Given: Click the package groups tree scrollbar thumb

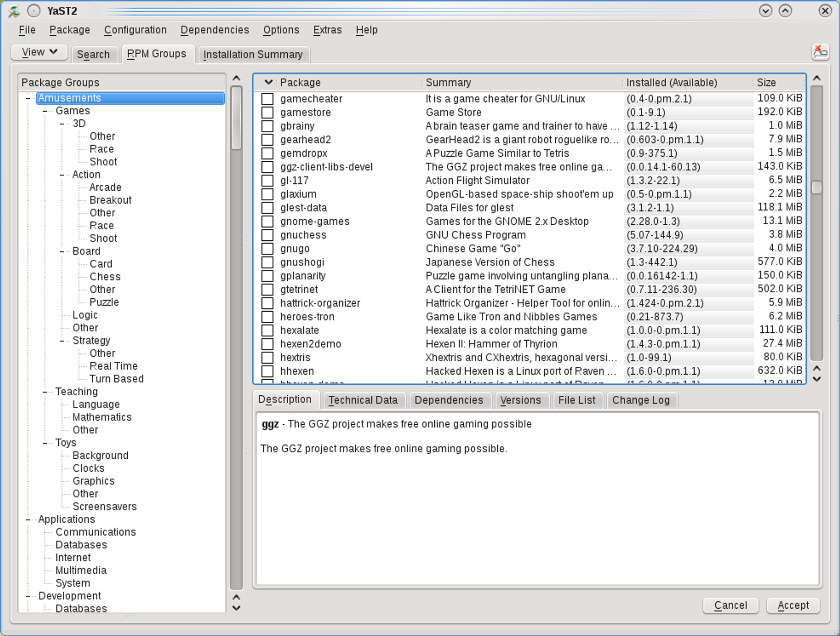Looking at the screenshot, I should [236, 118].
